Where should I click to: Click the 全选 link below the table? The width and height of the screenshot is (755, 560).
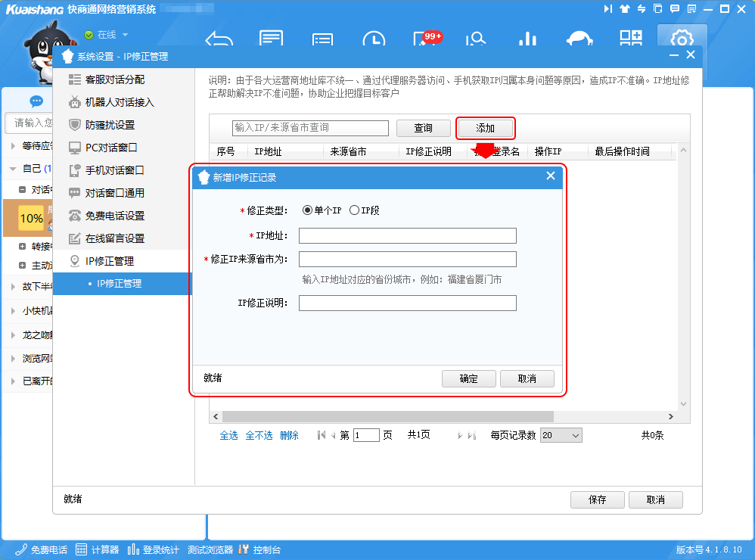click(x=228, y=435)
